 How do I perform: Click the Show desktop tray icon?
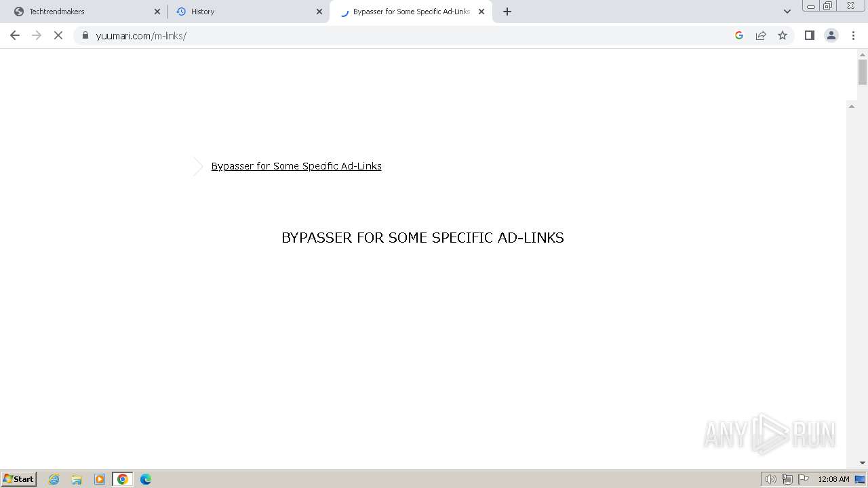[860, 479]
